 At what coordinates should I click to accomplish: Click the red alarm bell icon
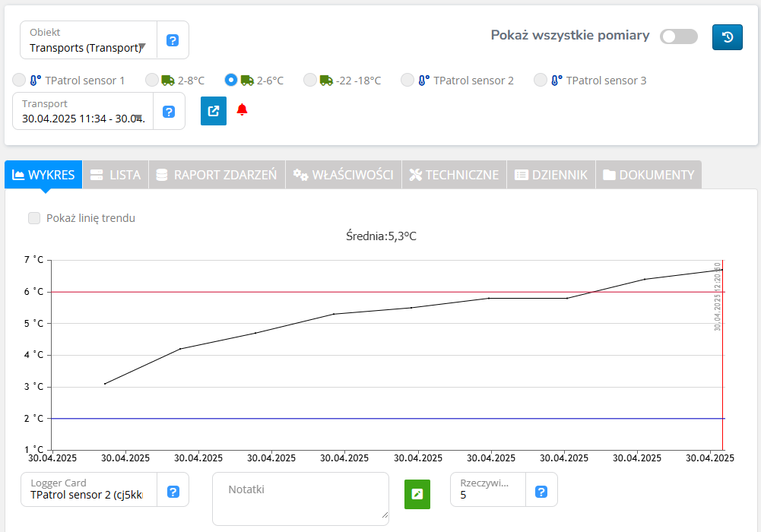tap(242, 110)
